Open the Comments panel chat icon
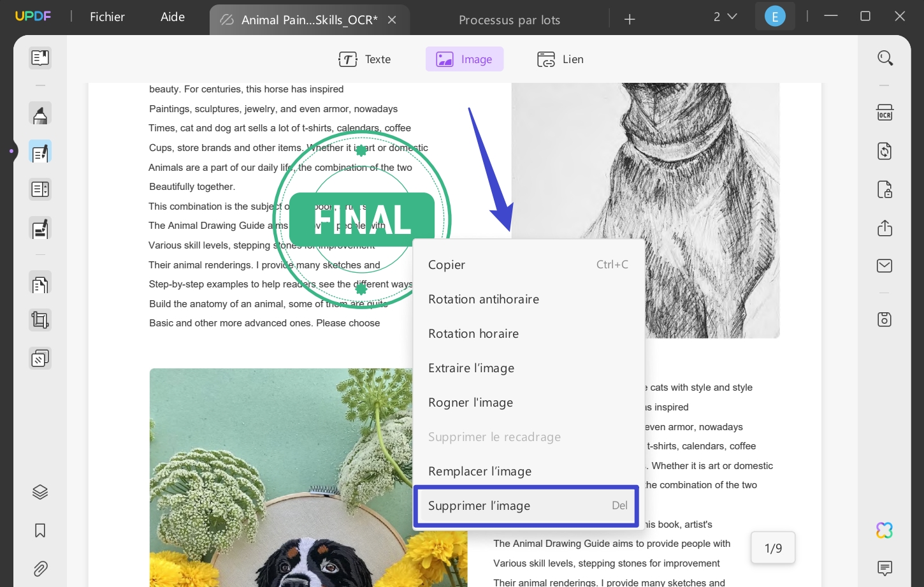 point(885,568)
